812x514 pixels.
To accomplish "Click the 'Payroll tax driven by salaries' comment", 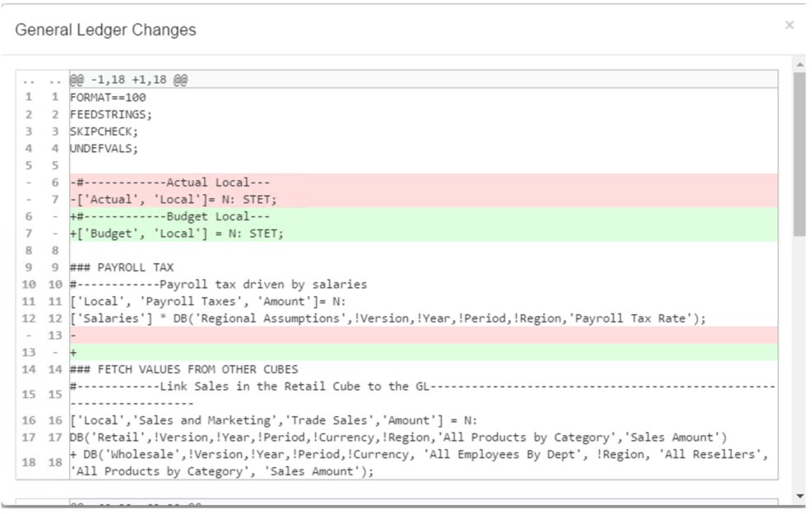I will point(219,285).
